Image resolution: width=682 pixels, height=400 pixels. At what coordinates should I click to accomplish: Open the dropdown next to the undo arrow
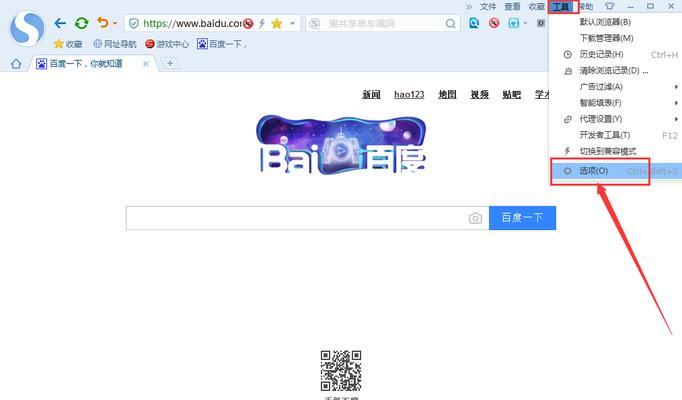(x=115, y=23)
